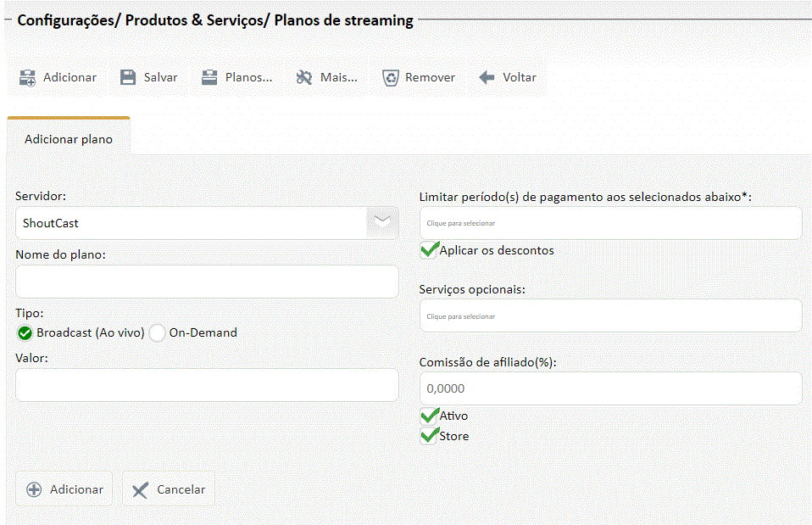Click the X icon on the Cancelar button
Screen dimensions: 812x525
pos(140,489)
